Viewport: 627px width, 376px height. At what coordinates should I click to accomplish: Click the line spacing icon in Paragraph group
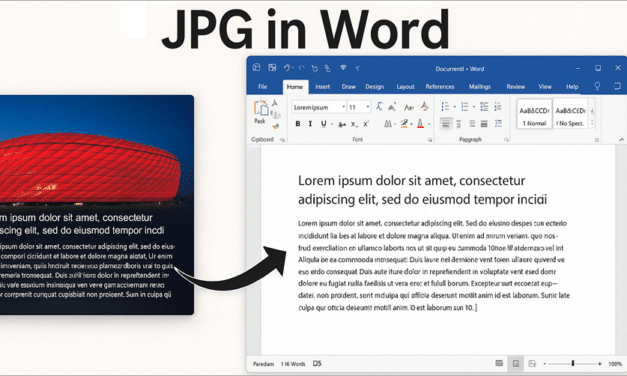click(498, 124)
